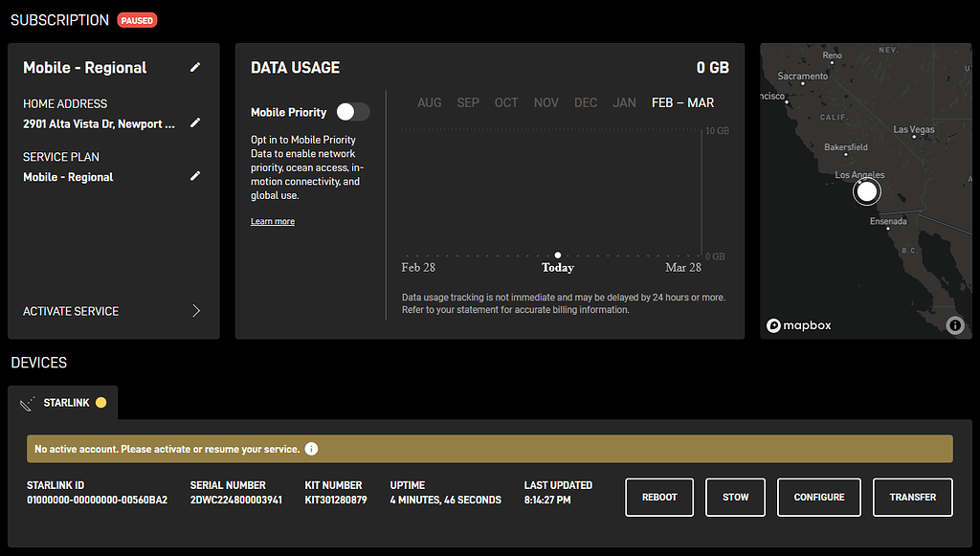Click the yellow status dot on Starlink tab
Image resolution: width=980 pixels, height=556 pixels.
click(100, 402)
